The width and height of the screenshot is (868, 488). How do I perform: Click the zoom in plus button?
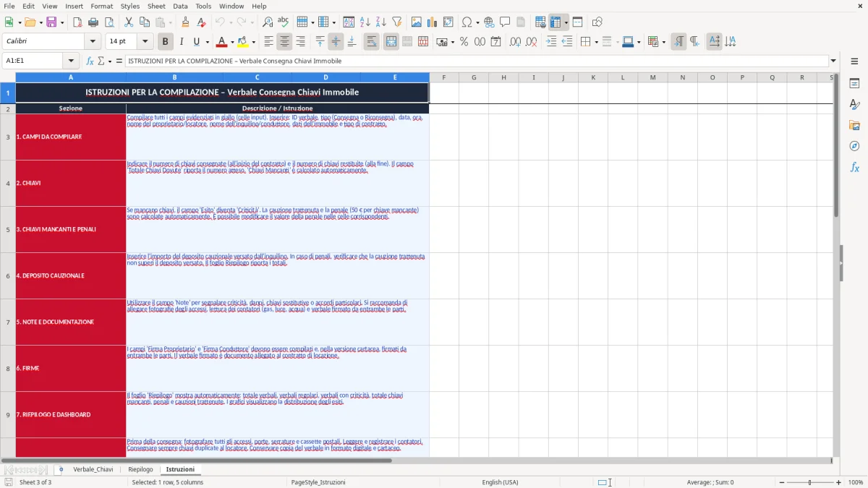pos(839,482)
